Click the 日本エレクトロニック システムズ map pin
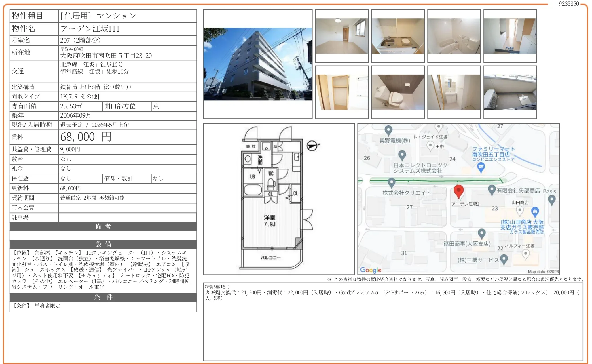Screen dimensions: 592x364 point(402,155)
